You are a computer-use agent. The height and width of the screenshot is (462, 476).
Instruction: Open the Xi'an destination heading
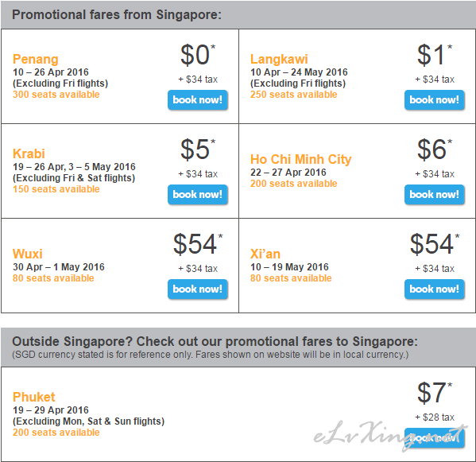tap(265, 254)
